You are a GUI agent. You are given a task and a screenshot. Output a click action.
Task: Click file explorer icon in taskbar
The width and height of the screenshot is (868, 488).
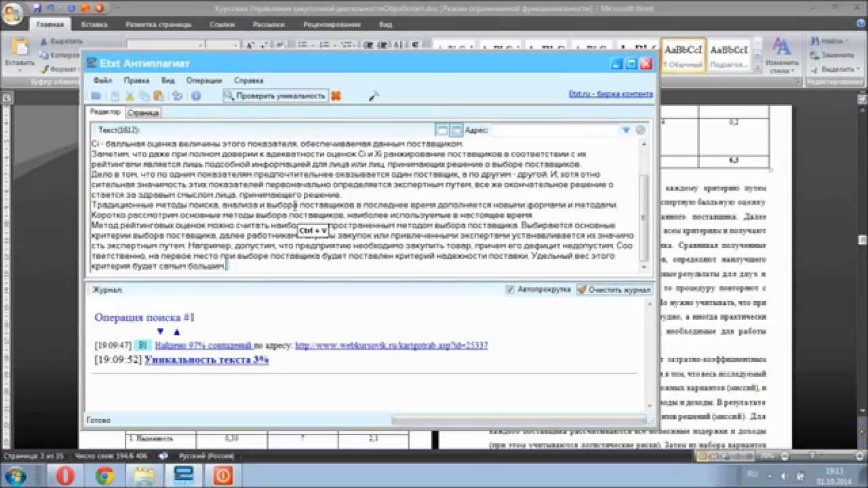point(144,476)
